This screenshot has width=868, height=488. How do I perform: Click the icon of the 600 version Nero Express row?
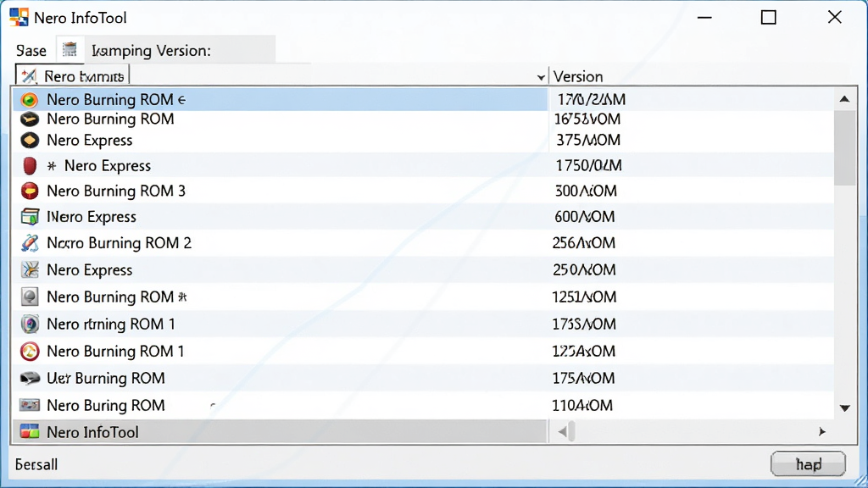[30, 216]
